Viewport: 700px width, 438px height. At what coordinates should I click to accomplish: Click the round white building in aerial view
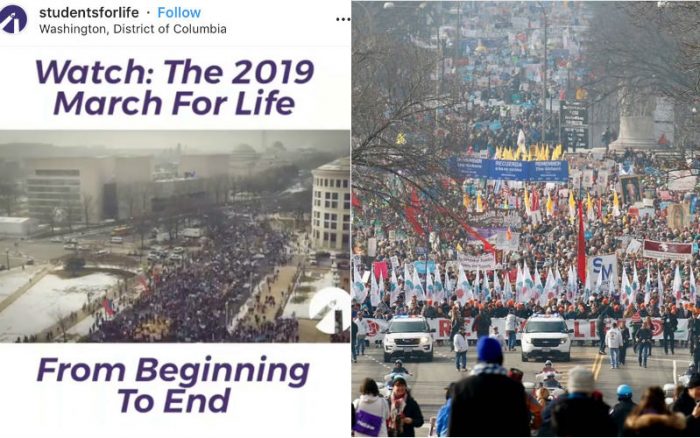tap(331, 205)
